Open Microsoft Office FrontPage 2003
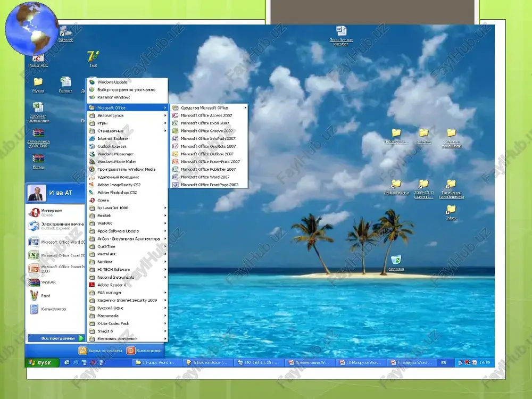 (209, 185)
